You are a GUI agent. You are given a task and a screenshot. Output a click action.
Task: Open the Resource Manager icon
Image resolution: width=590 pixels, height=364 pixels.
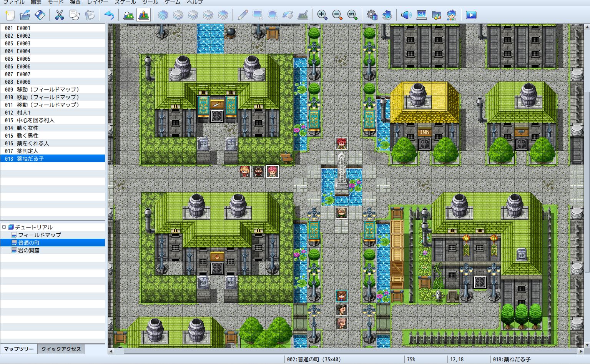pos(436,15)
